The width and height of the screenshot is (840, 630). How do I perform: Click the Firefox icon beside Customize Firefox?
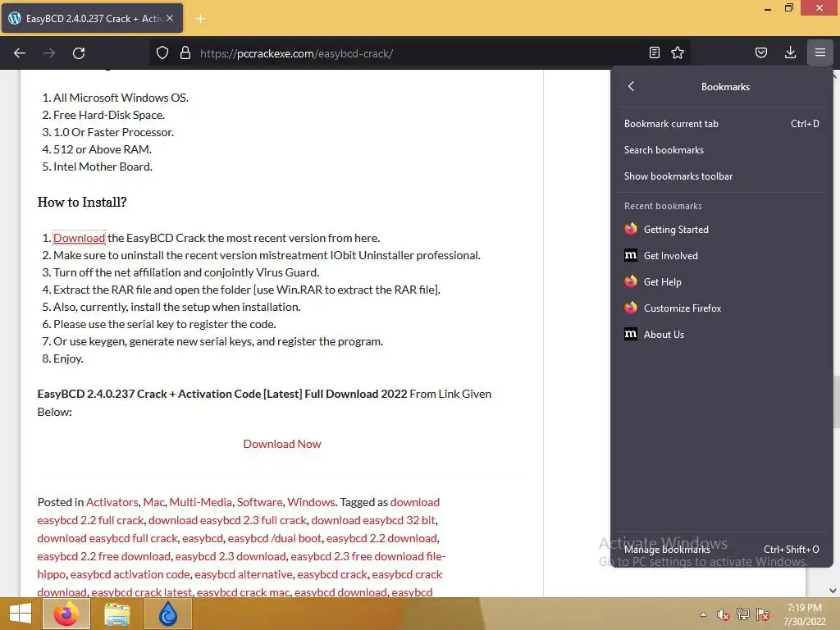click(631, 308)
